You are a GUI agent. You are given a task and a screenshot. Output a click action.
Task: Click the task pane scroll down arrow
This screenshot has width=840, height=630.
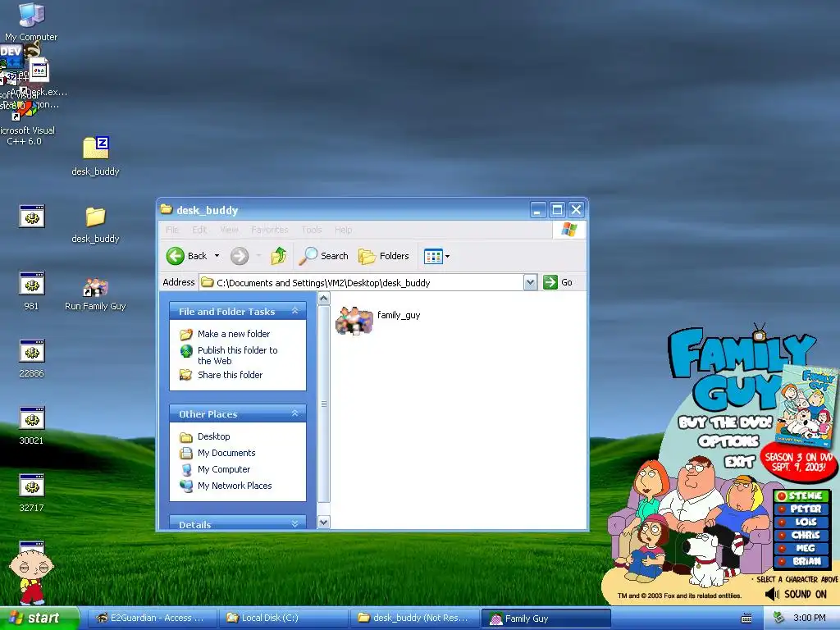(x=323, y=522)
